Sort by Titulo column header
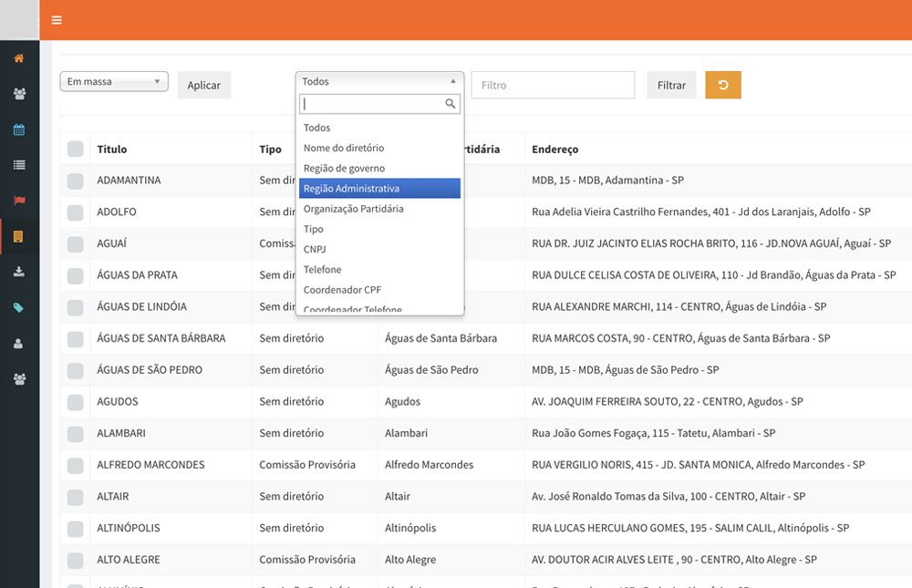The image size is (912, 588). pyautogui.click(x=112, y=149)
